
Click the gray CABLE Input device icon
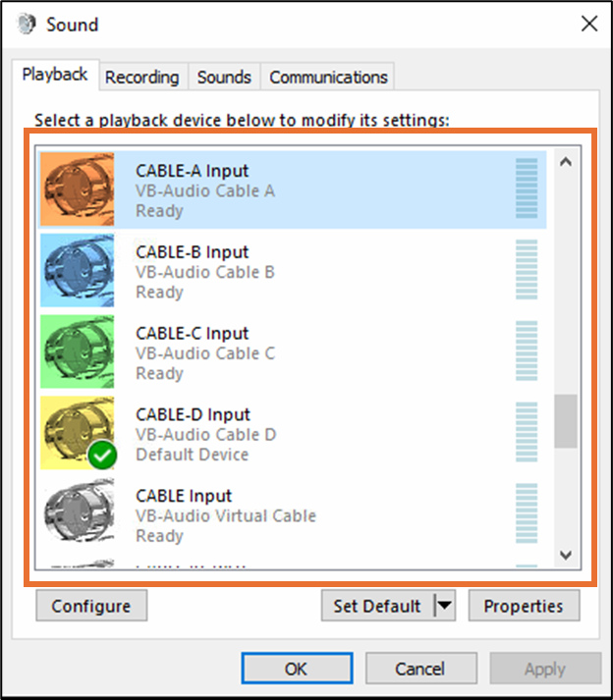(x=77, y=512)
